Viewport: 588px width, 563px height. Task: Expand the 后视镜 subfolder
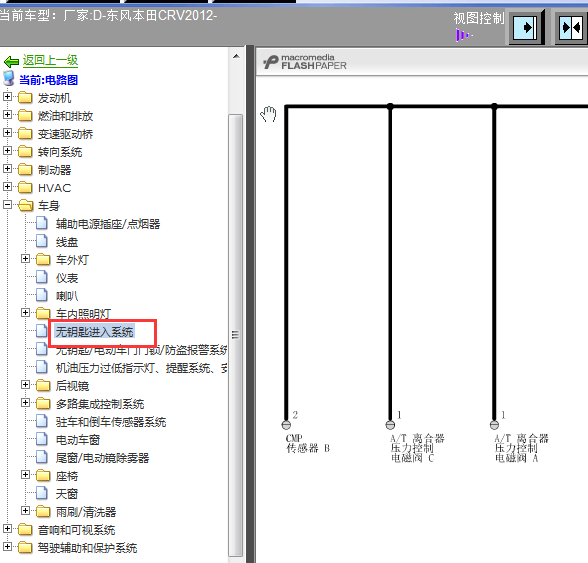(25, 385)
